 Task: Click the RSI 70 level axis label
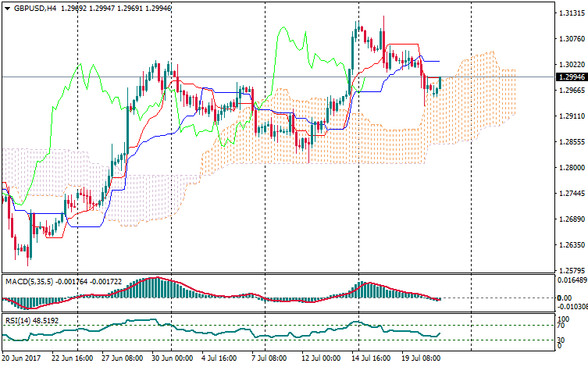click(x=562, y=326)
